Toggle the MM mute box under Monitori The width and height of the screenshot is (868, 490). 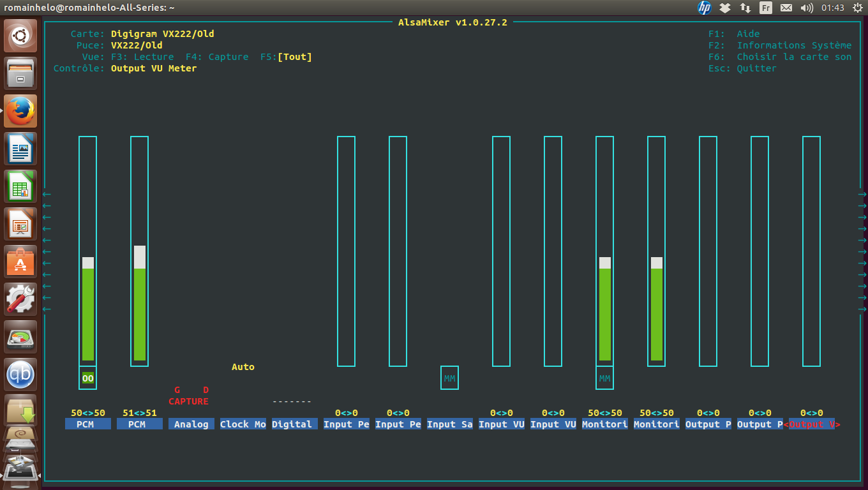(605, 378)
